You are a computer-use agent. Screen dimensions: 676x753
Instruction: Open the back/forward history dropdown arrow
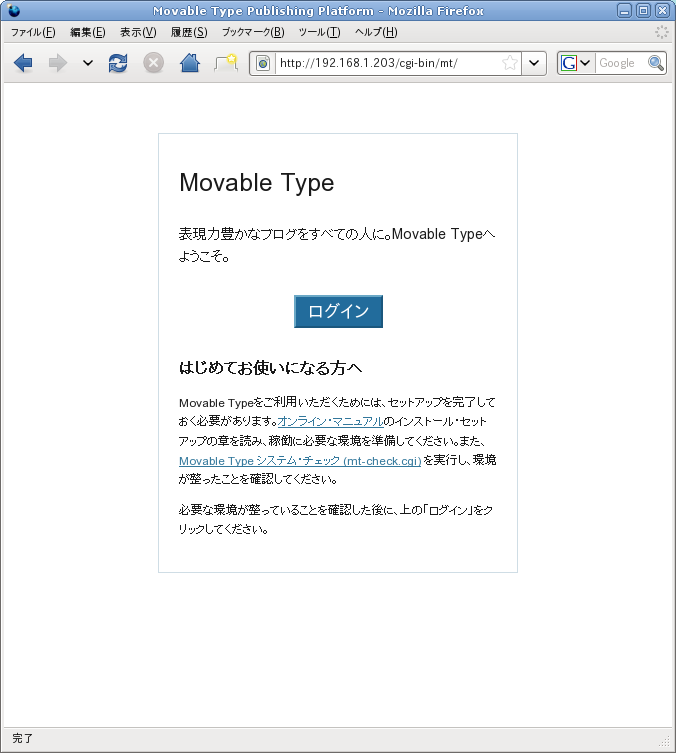point(87,63)
